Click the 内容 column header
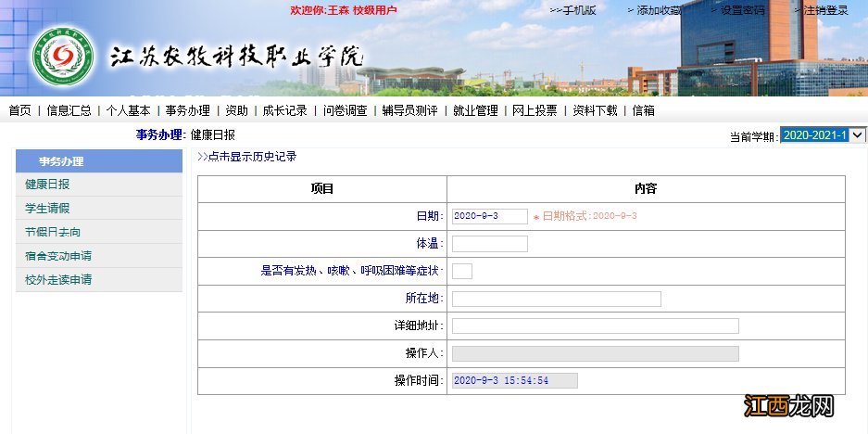The height and width of the screenshot is (434, 868). 646,189
